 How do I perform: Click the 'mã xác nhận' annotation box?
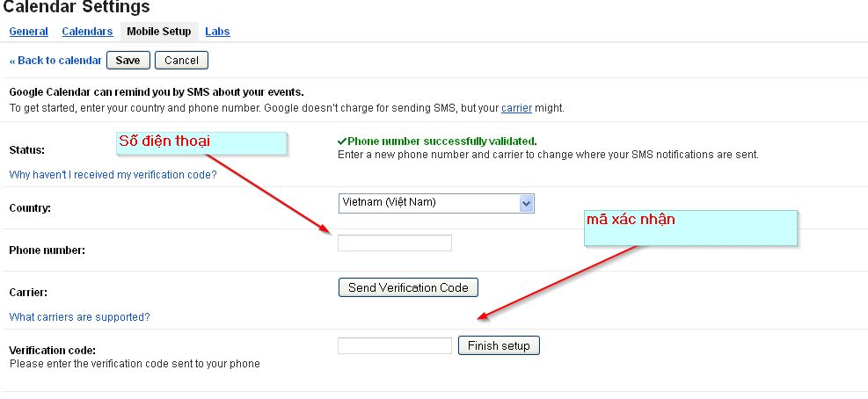[691, 228]
